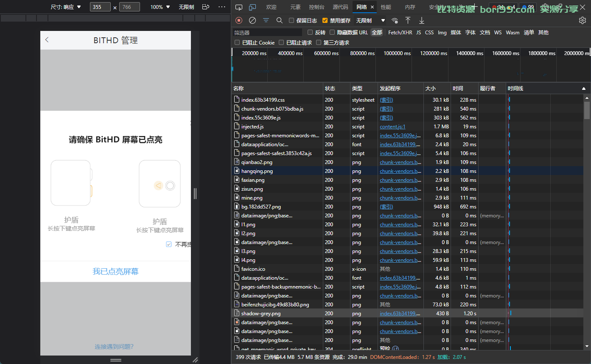The image size is (591, 364).
Task: Filter requests by JS type
Action: pos(418,32)
